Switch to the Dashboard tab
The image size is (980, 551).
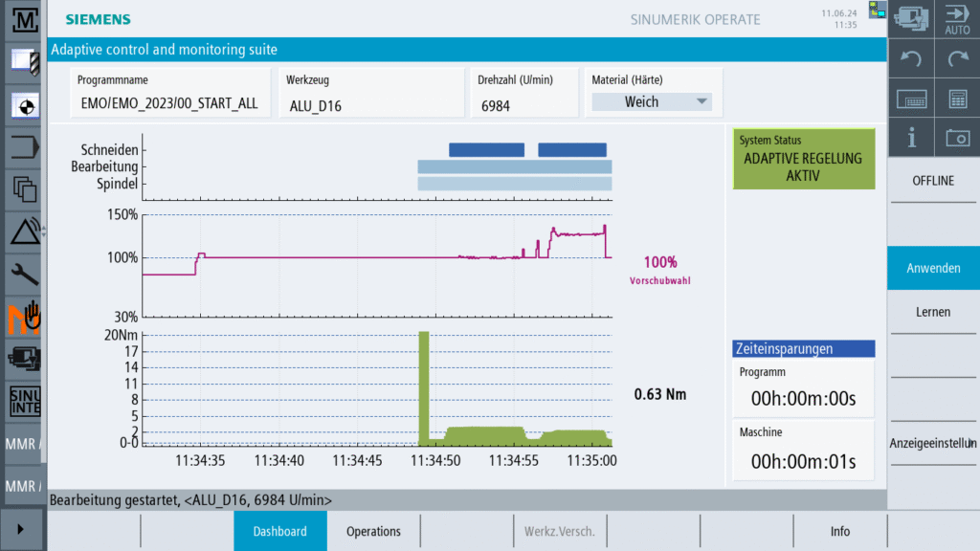click(279, 531)
